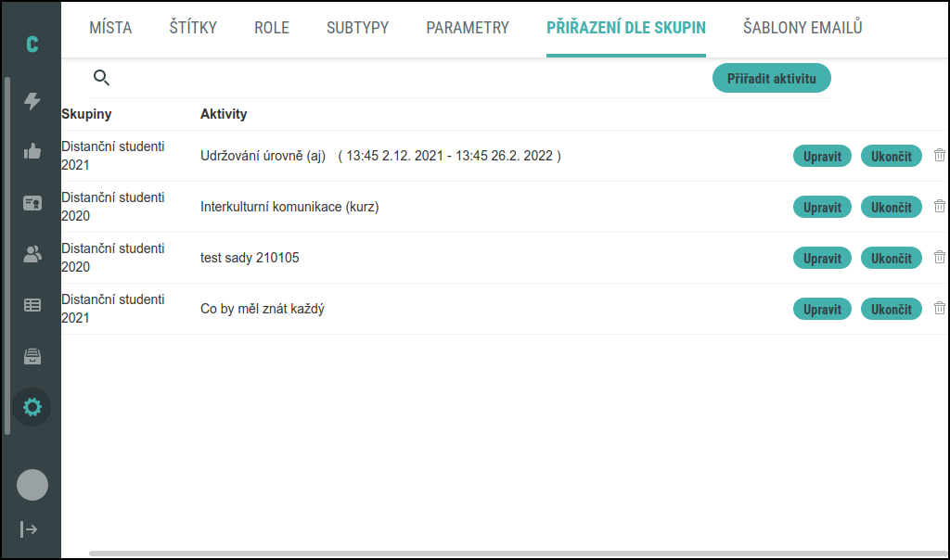Click Upravit for Udržování úrovně (aj)
Image resolution: width=950 pixels, height=560 pixels.
pos(822,156)
